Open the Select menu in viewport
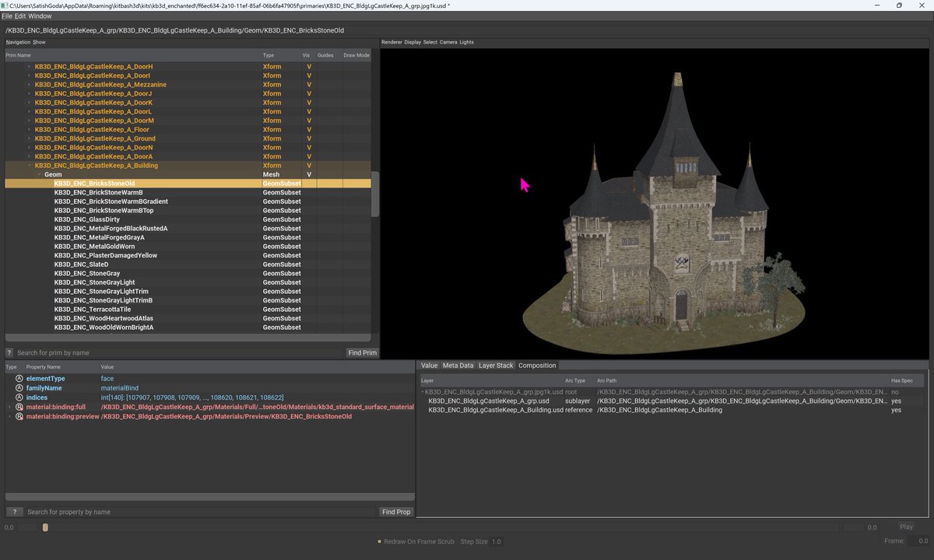 click(430, 42)
